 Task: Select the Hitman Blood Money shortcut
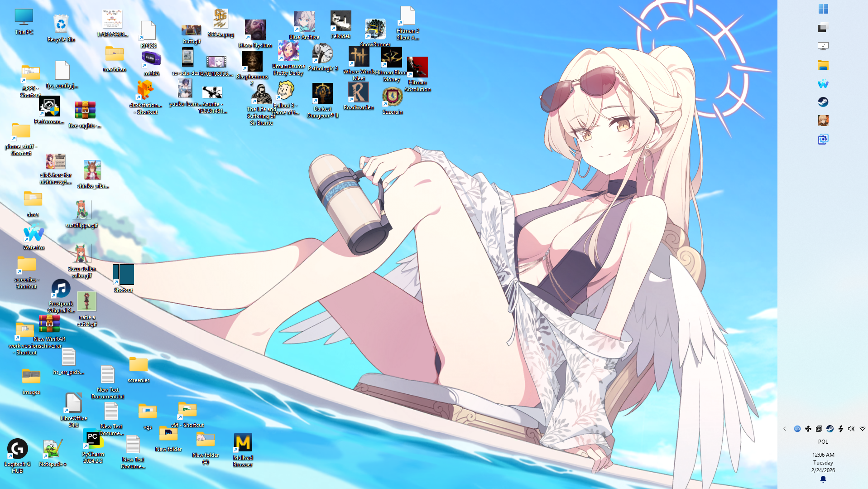[x=391, y=64]
